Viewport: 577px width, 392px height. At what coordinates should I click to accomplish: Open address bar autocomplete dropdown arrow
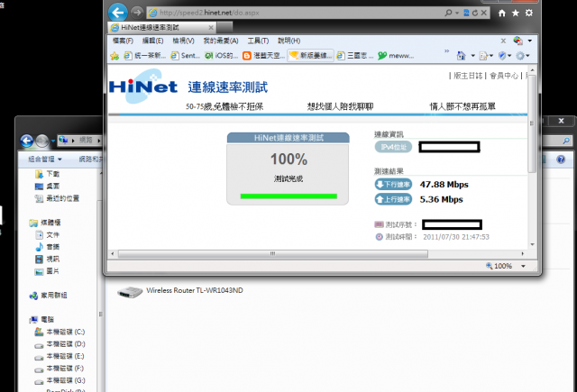(457, 13)
